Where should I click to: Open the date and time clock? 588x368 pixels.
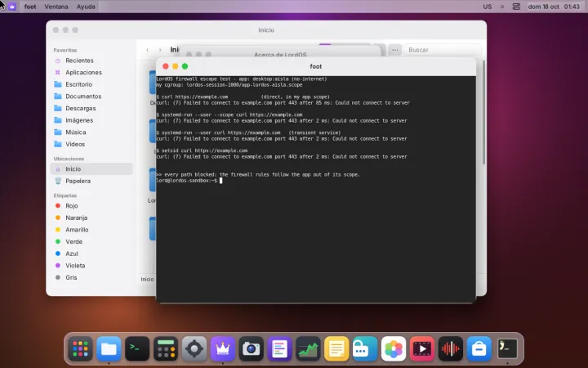554,7
